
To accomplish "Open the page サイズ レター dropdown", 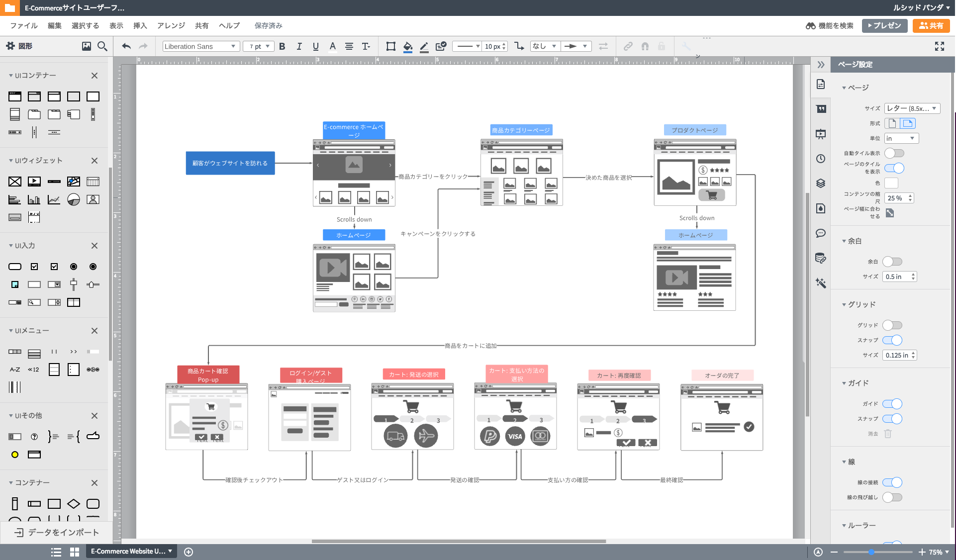I will pos(912,108).
